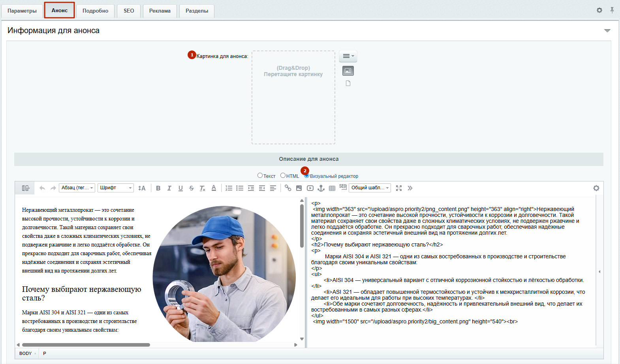Expand the Шрифт font dropdown
Screen dimensions: 620x364
coord(116,188)
